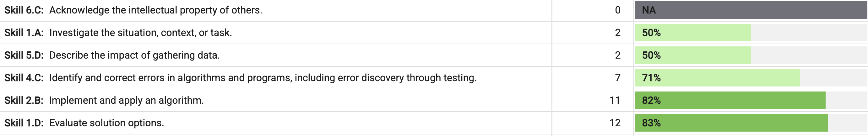Click the 50% progress bar for Skill 1.A
The image size is (868, 136).
(751, 33)
